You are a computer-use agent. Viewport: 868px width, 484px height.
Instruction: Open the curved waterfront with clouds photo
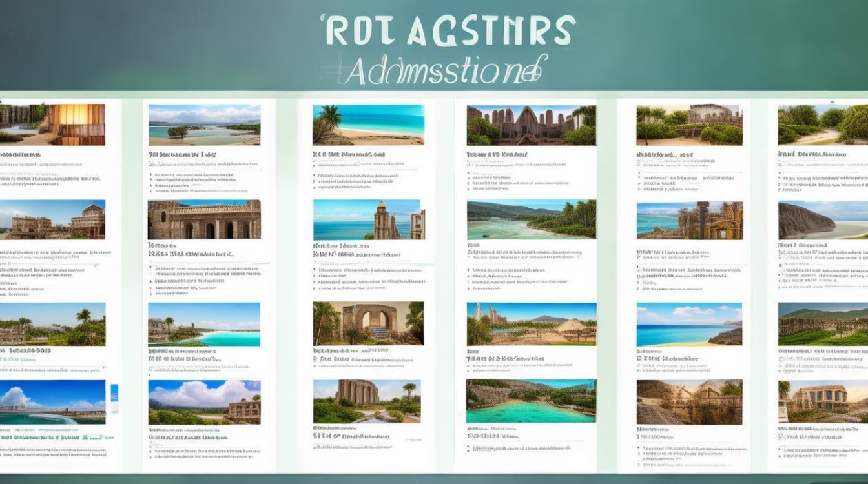(52, 401)
